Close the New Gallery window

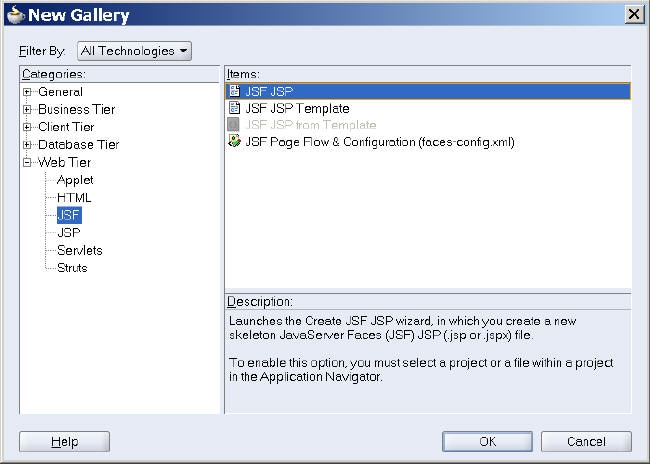tap(633, 14)
